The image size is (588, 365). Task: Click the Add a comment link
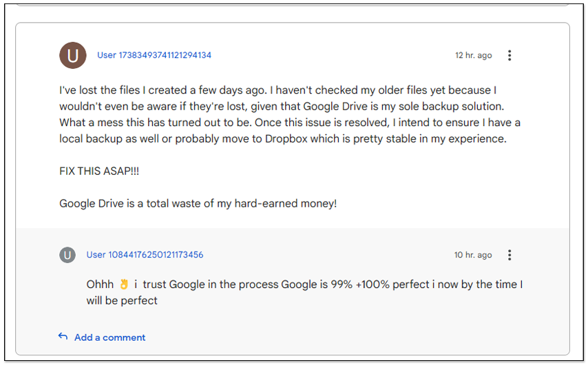(x=109, y=337)
